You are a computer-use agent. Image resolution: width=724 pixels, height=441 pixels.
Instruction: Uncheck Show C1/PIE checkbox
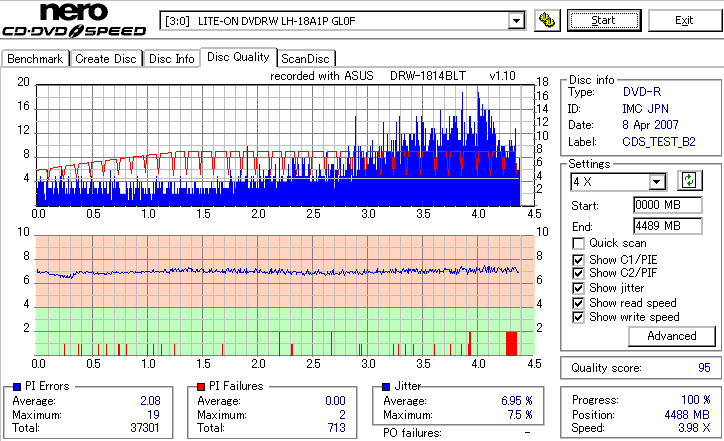[x=578, y=260]
